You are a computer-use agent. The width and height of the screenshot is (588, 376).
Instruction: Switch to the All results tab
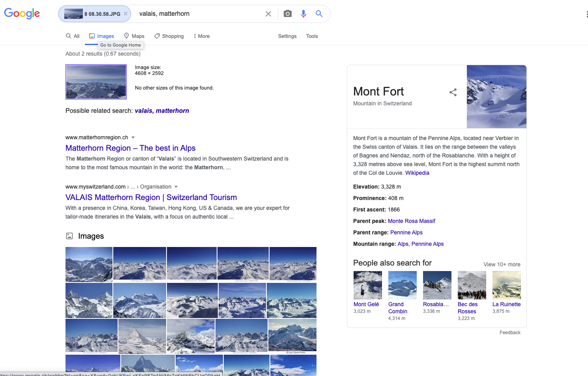[73, 36]
